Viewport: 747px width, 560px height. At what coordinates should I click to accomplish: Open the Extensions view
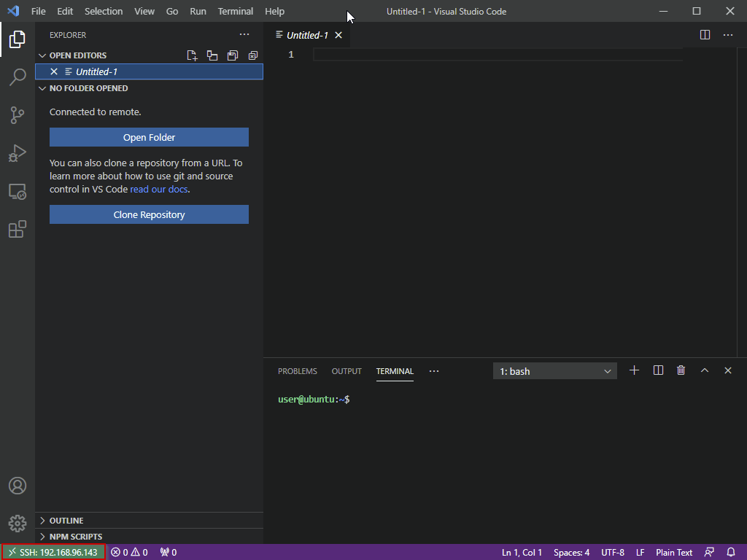(18, 229)
